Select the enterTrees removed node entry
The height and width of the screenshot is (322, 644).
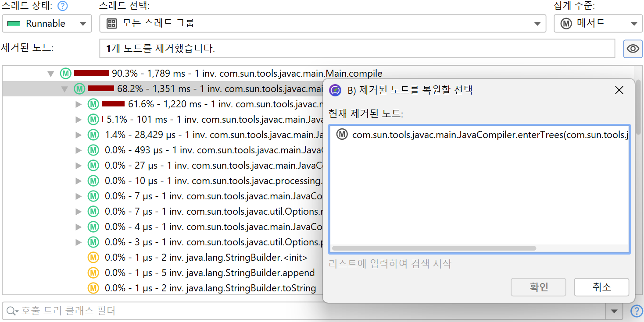[483, 135]
